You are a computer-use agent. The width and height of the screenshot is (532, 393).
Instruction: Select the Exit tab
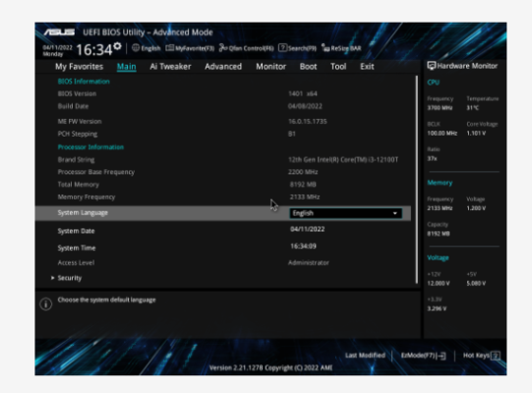point(367,67)
